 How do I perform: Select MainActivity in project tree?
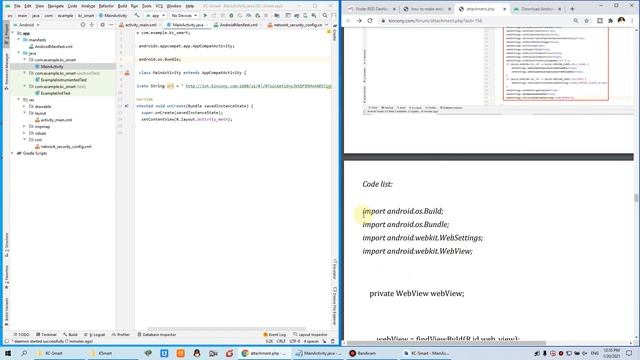coord(52,67)
